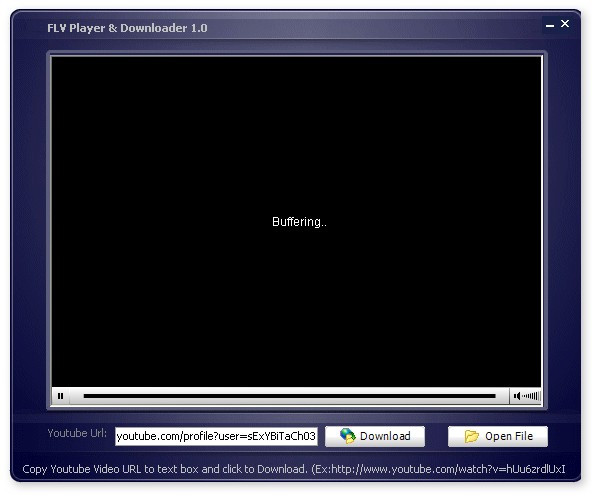This screenshot has height=496, width=592.
Task: Click the 'FLV Player & Downloader 1.0' title
Action: tap(127, 28)
